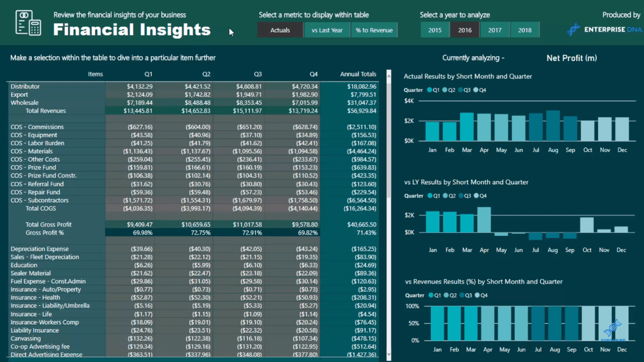Image resolution: width=644 pixels, height=362 pixels.
Task: Select the COS - Materials row
Action: [193, 151]
